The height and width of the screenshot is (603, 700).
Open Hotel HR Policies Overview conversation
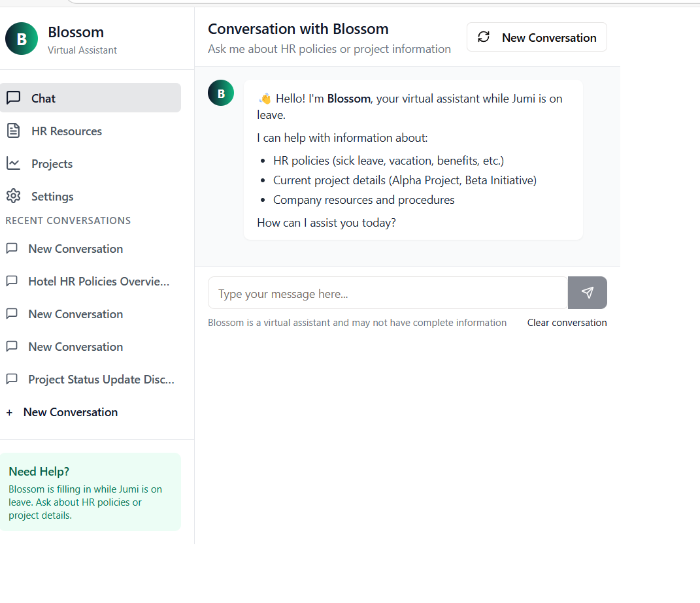98,282
